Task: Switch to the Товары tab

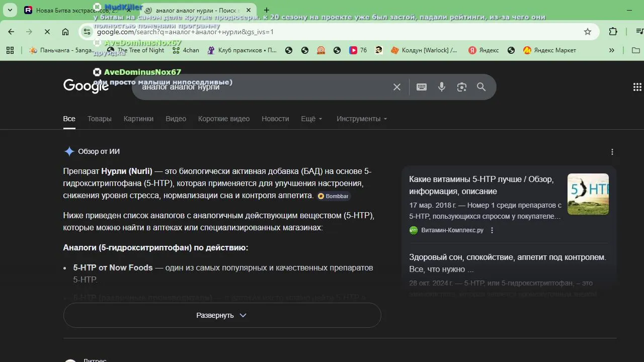Action: click(x=100, y=119)
